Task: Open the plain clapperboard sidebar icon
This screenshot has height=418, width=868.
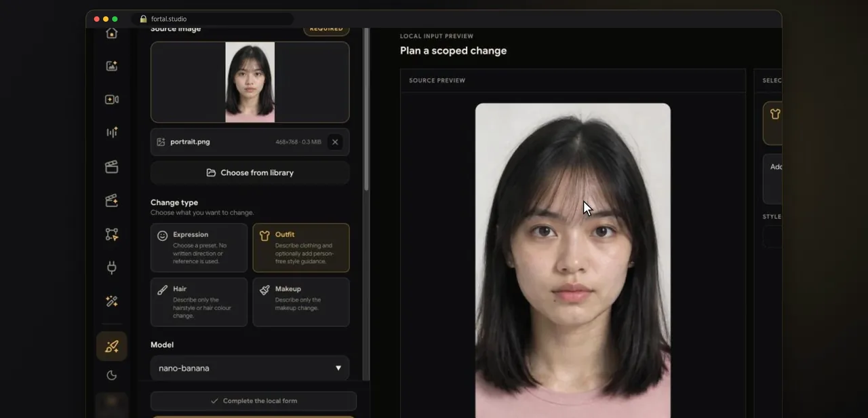Action: (112, 167)
